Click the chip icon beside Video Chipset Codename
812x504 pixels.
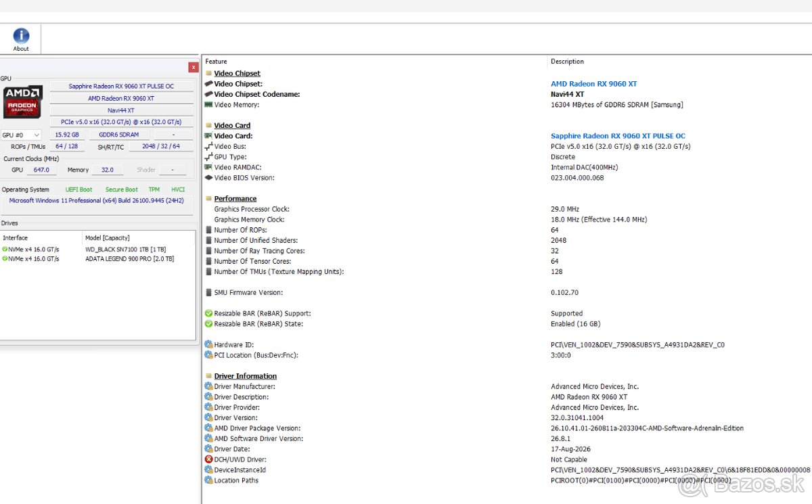pos(208,94)
